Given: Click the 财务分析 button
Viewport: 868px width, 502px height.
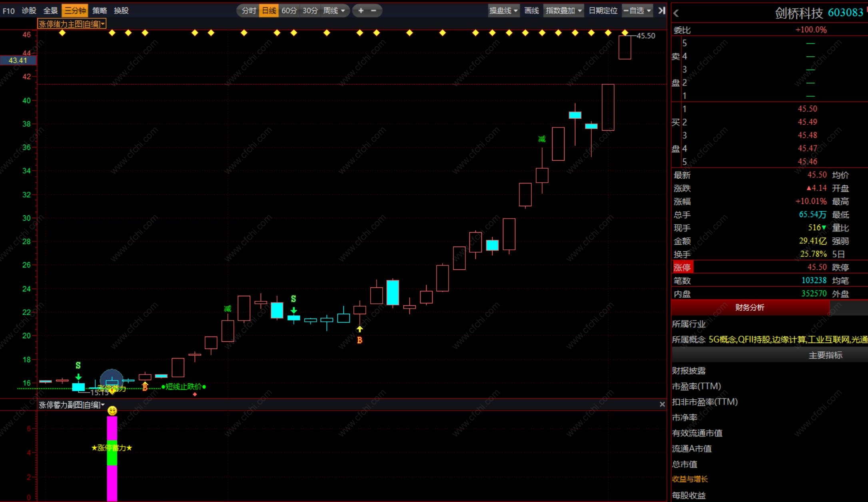Looking at the screenshot, I should 750,307.
